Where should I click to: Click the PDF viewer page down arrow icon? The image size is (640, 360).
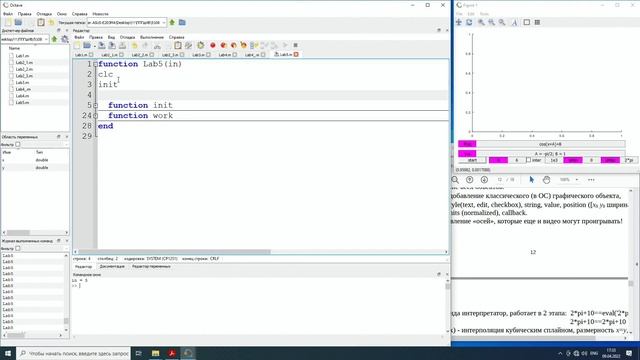[484, 180]
